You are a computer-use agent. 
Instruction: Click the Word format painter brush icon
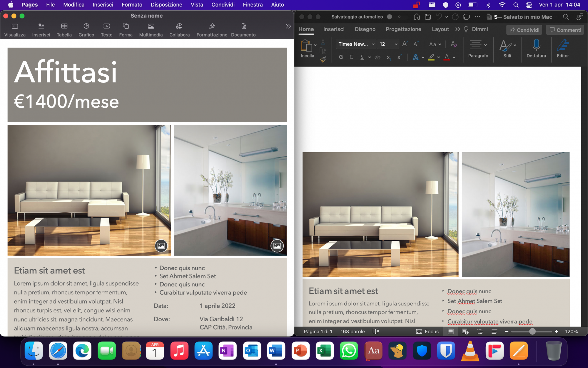[323, 60]
